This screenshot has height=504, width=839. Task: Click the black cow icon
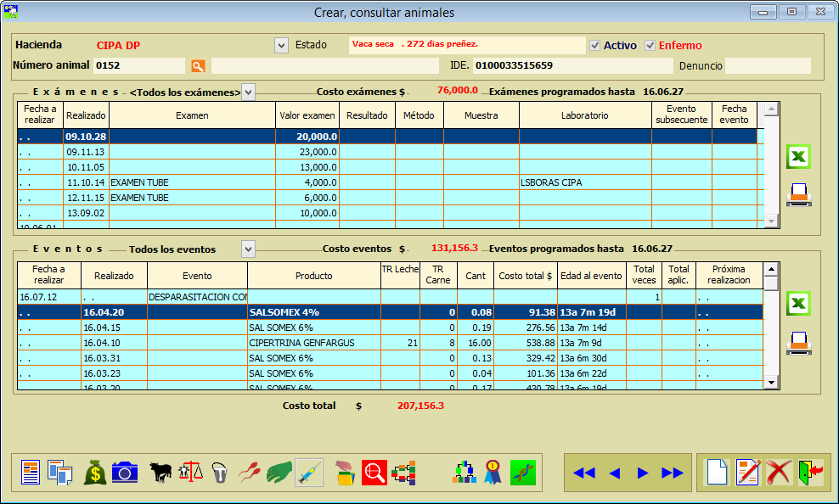[160, 472]
